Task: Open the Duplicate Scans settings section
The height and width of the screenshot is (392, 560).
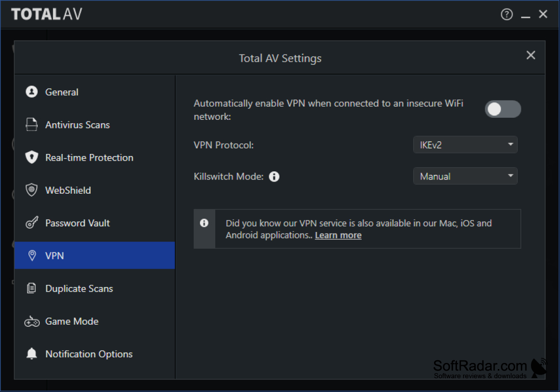Action: [x=95, y=289]
